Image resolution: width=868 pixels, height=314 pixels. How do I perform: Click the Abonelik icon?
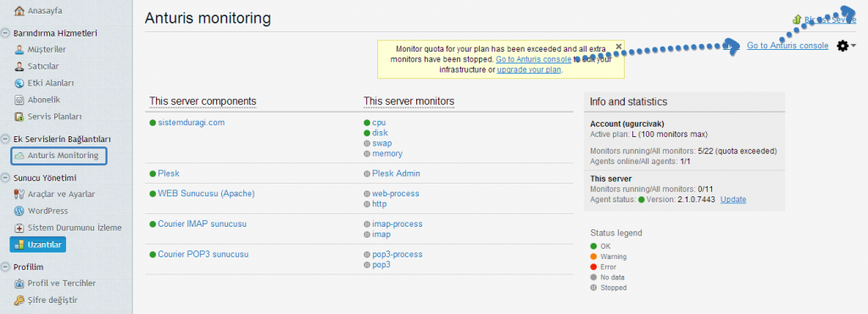(x=19, y=100)
